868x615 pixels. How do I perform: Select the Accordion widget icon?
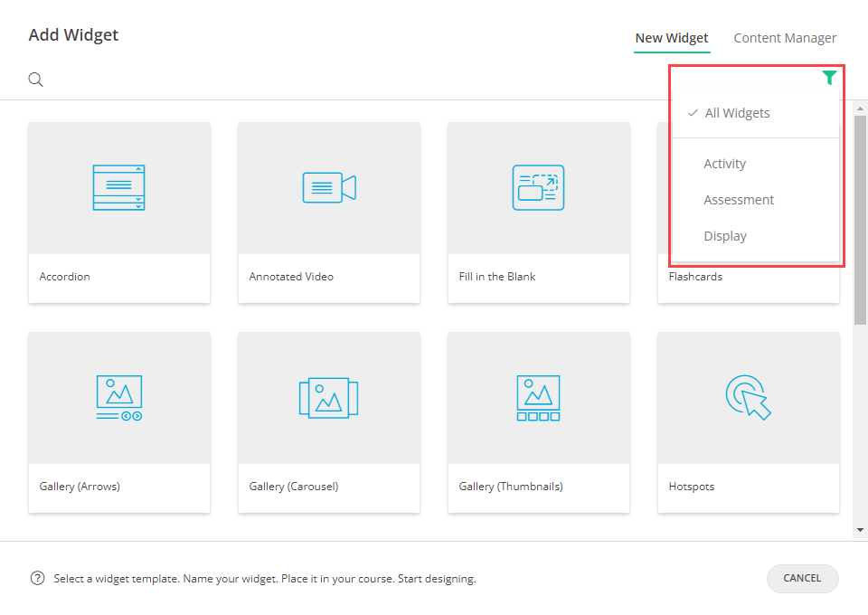tap(118, 188)
